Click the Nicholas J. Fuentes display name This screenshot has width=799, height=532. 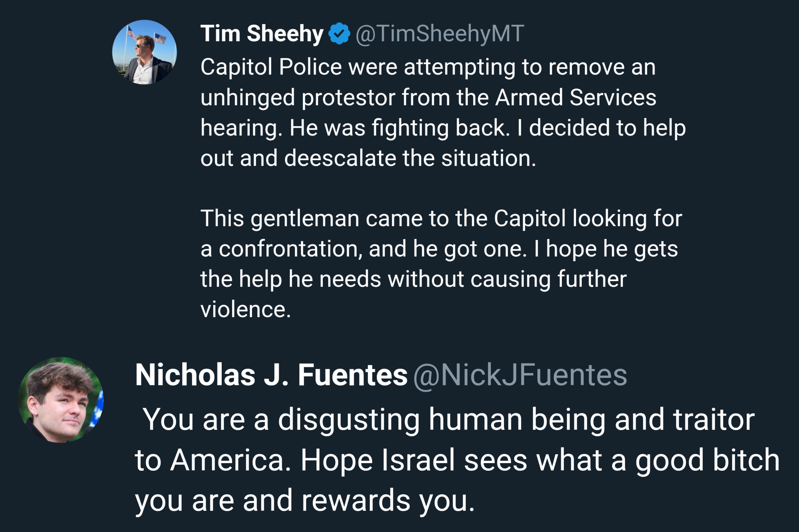click(x=271, y=375)
